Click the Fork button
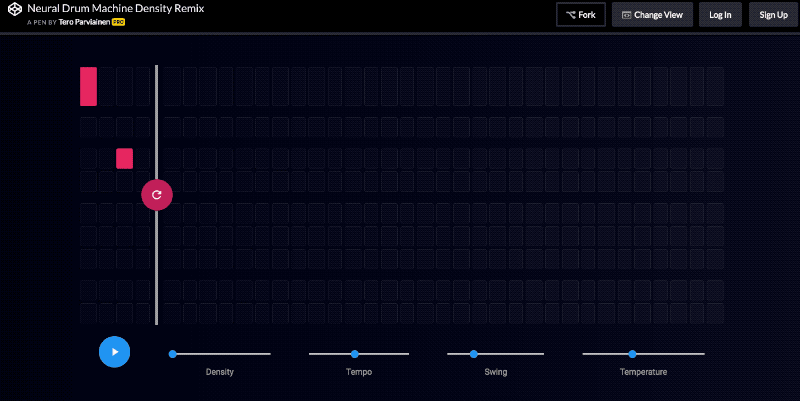 coord(580,15)
